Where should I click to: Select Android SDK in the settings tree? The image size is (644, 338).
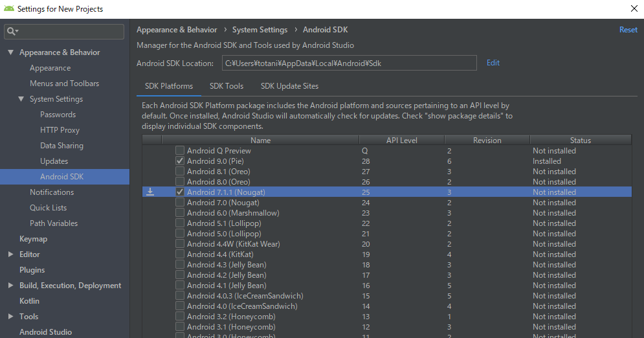pyautogui.click(x=65, y=177)
